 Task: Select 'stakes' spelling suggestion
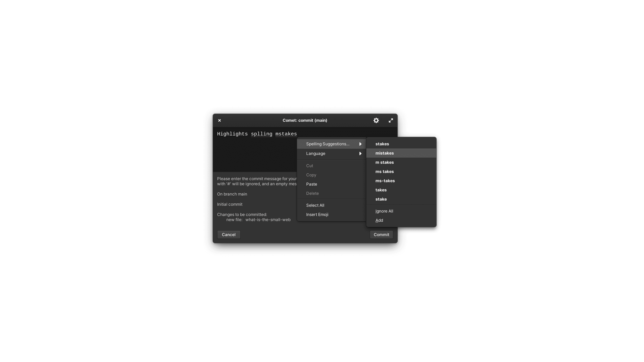tap(382, 144)
